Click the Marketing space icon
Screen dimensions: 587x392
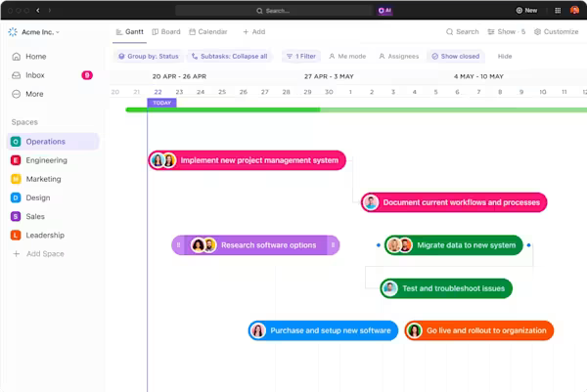click(x=16, y=179)
